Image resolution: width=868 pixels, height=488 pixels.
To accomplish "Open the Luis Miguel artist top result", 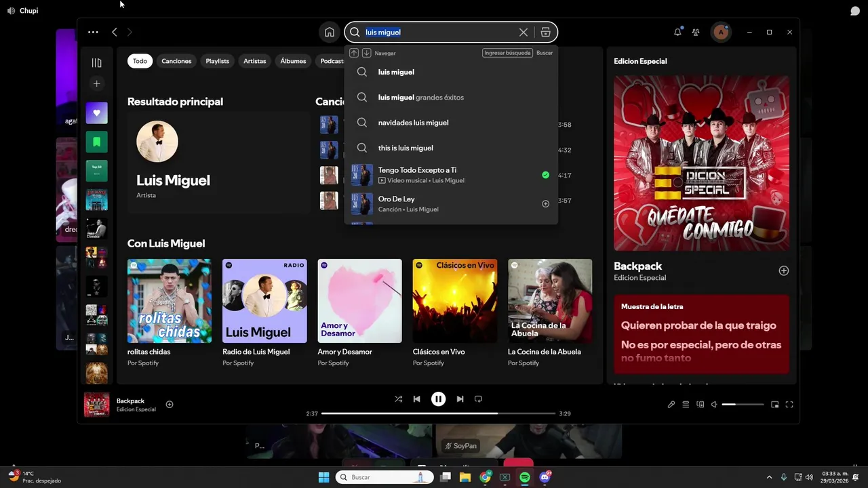I will click(218, 163).
